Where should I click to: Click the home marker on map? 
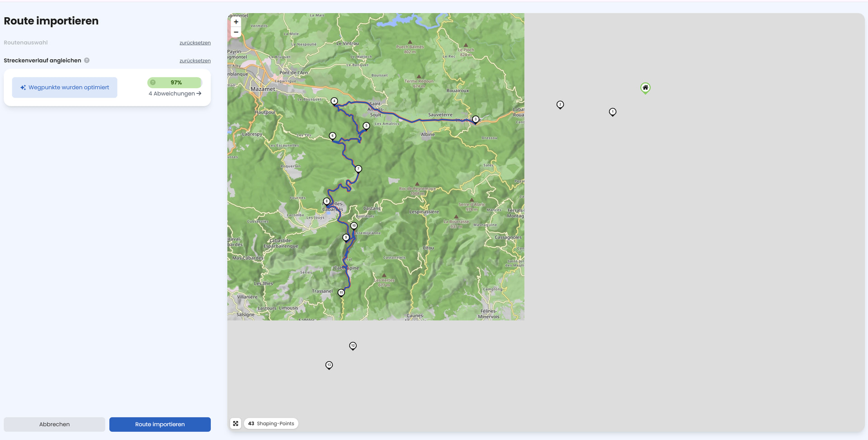click(645, 88)
